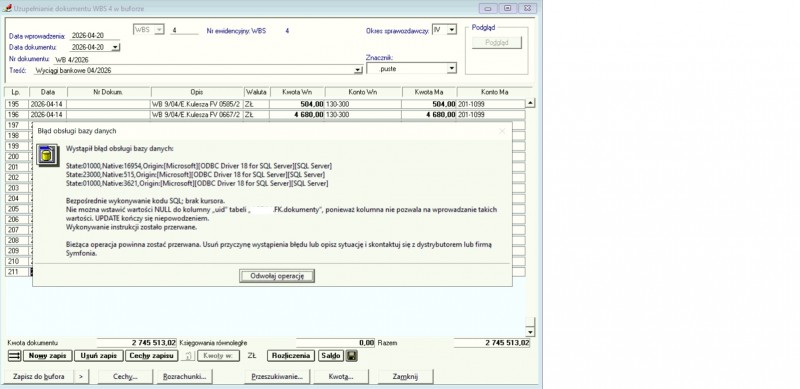
Task: Click the table scrollbar up arrow
Action: (x=531, y=104)
